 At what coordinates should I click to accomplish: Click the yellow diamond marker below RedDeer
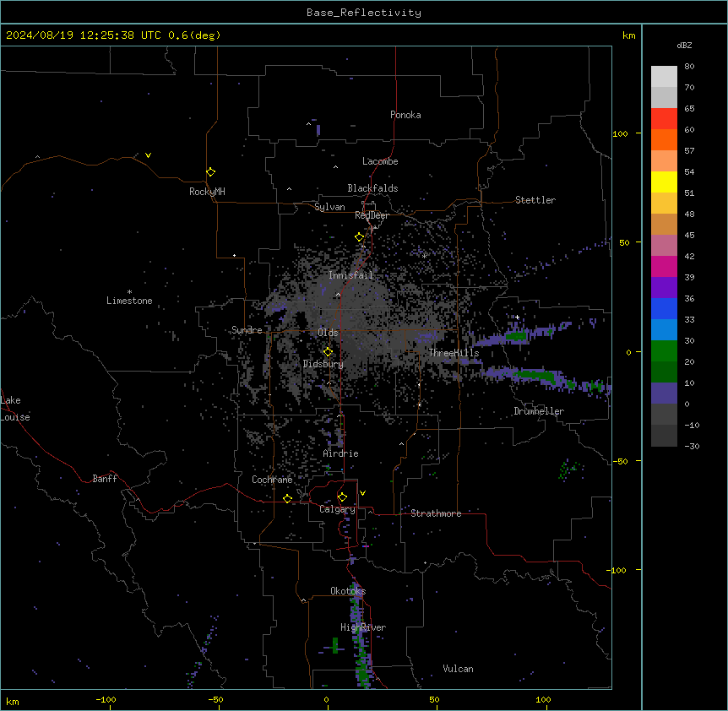click(360, 237)
